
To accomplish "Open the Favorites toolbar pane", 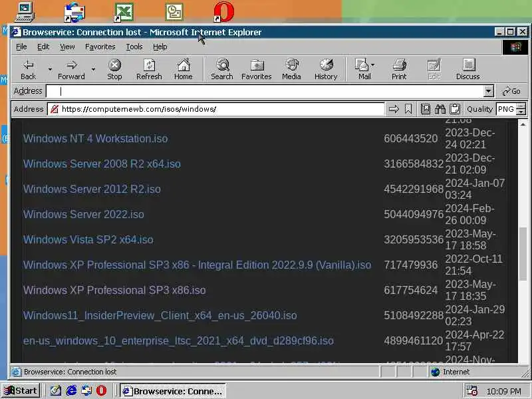I will point(257,70).
